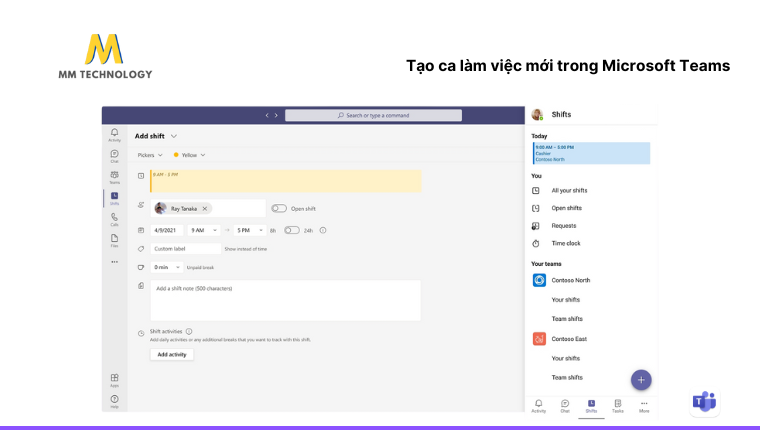Click the 4/9/2021 date field
This screenshot has height=430, width=760.
[167, 230]
